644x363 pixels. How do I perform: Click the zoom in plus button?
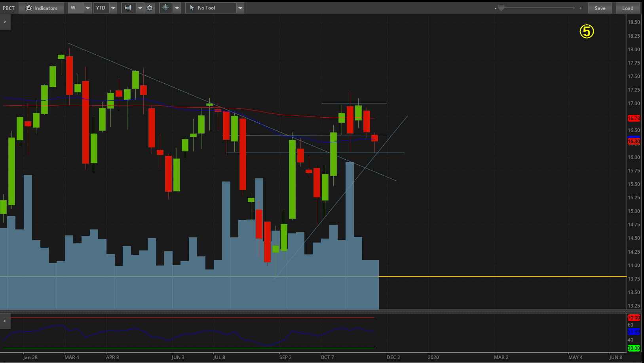[x=581, y=8]
